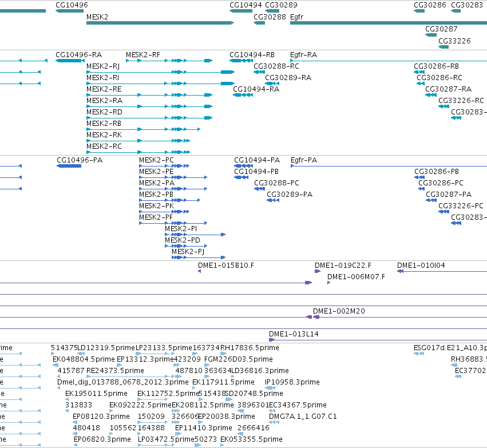Select transcript CG33226-RC
The width and height of the screenshot is (487, 448).
(461, 101)
